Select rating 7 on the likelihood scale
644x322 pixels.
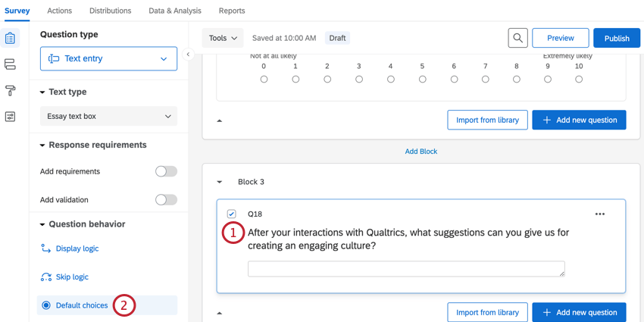pos(485,79)
